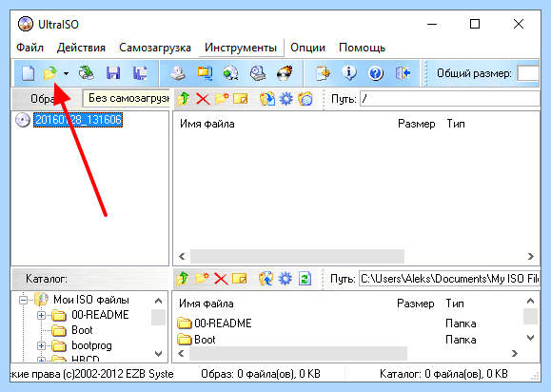This screenshot has height=392, width=551.
Task: Click the Open CD/DVD icon
Action: [86, 73]
